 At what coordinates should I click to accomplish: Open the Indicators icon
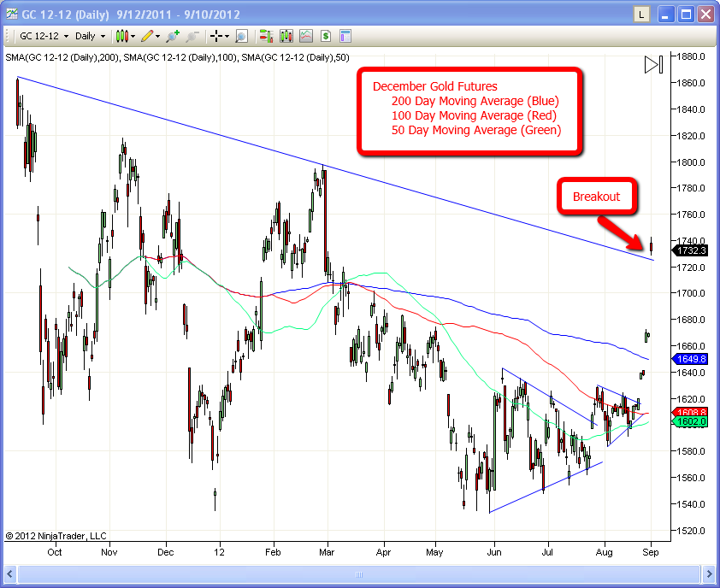tap(306, 36)
